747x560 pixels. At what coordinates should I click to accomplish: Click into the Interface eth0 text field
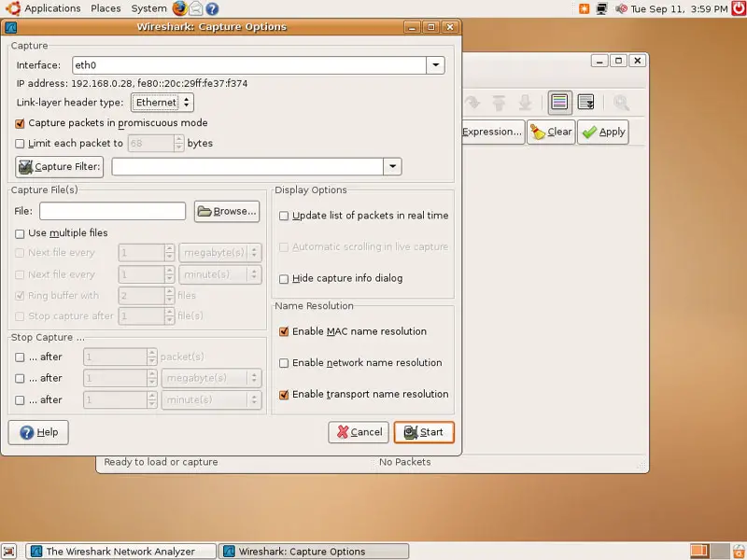click(x=249, y=65)
